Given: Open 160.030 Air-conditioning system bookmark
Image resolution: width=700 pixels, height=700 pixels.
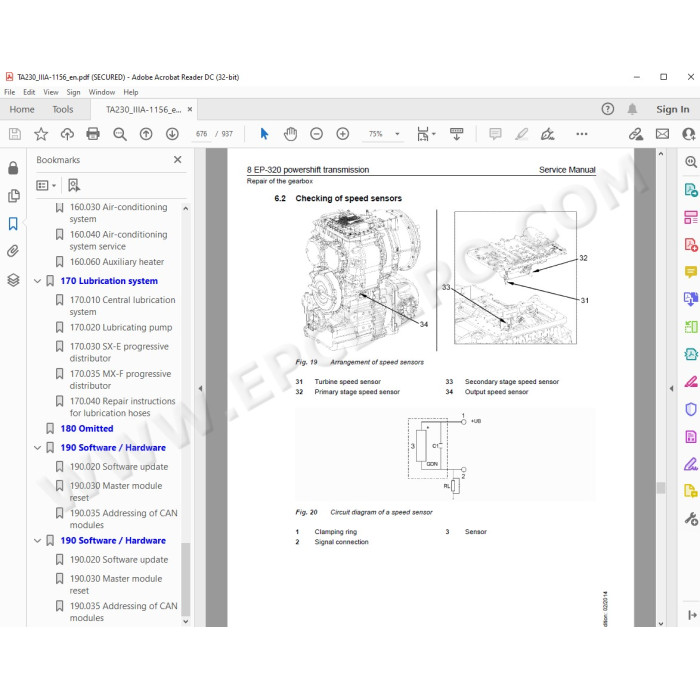Looking at the screenshot, I should coord(118,213).
